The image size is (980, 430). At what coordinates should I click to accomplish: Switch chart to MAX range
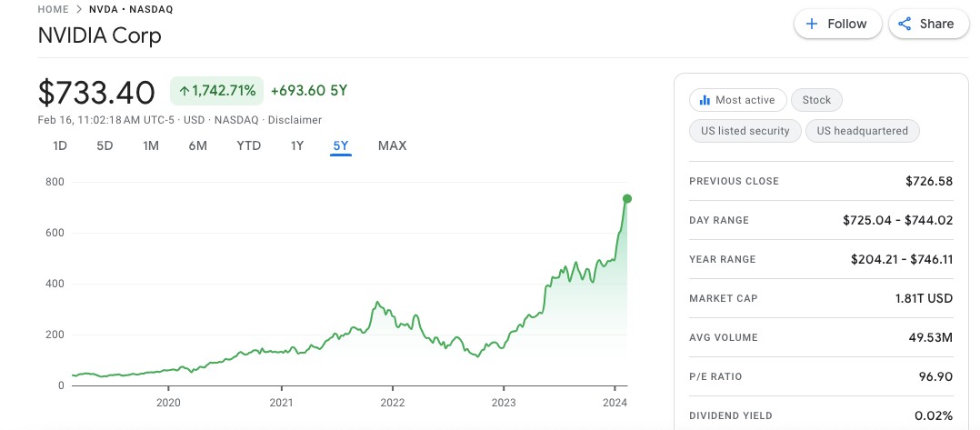[392, 145]
